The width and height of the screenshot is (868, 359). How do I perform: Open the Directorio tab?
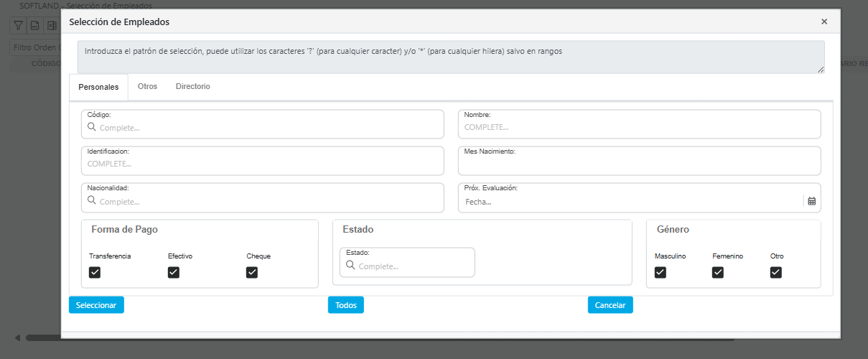pyautogui.click(x=192, y=86)
